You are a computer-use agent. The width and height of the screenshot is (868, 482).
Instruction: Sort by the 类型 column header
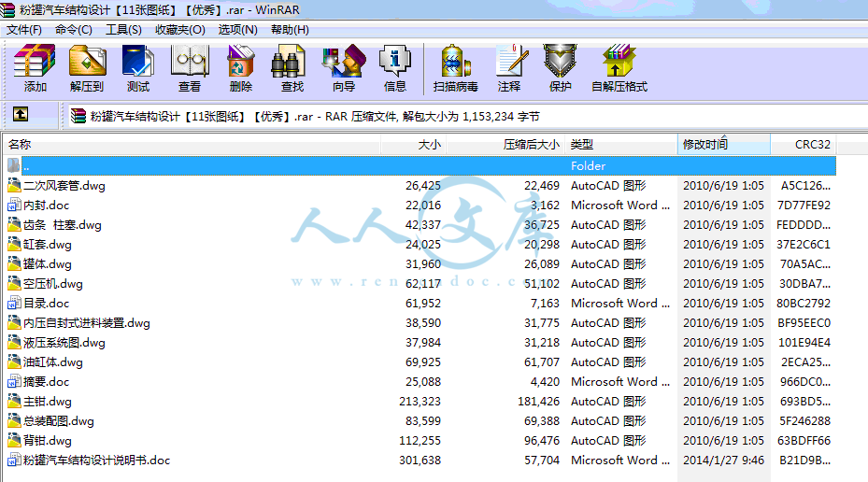[621, 145]
